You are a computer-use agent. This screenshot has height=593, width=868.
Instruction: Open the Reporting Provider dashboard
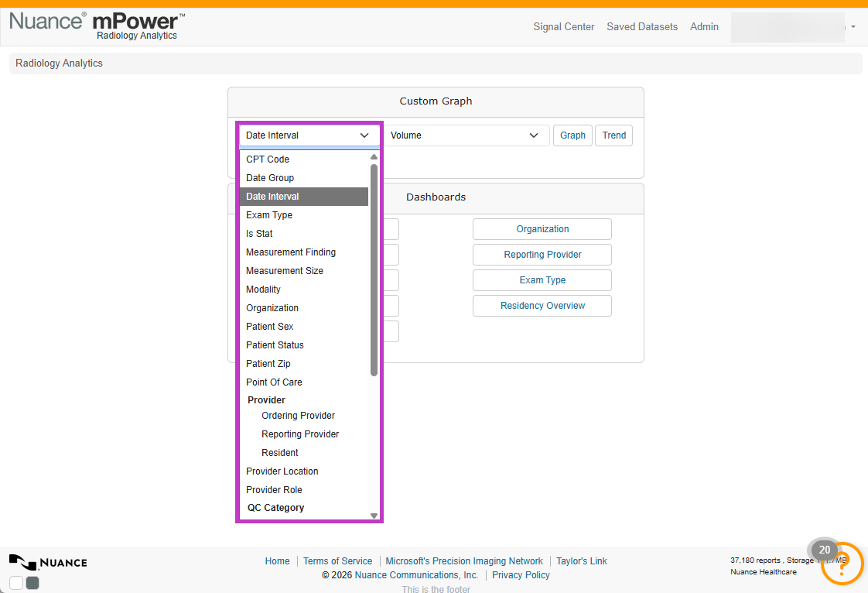[542, 255]
